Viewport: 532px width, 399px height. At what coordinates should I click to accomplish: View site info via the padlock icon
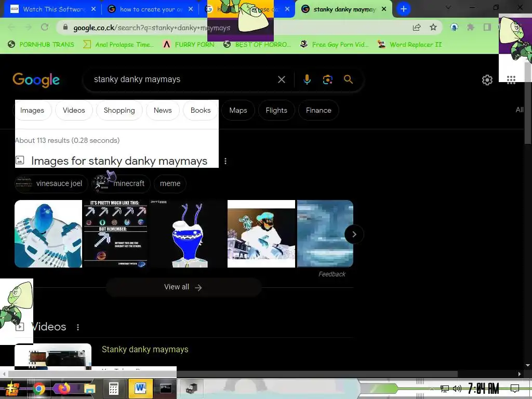click(x=65, y=28)
